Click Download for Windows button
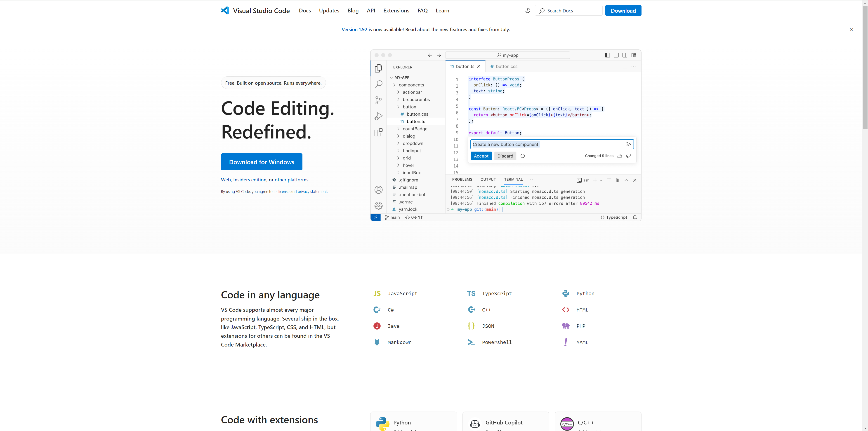Screen dimensions: 868x431 tap(262, 162)
